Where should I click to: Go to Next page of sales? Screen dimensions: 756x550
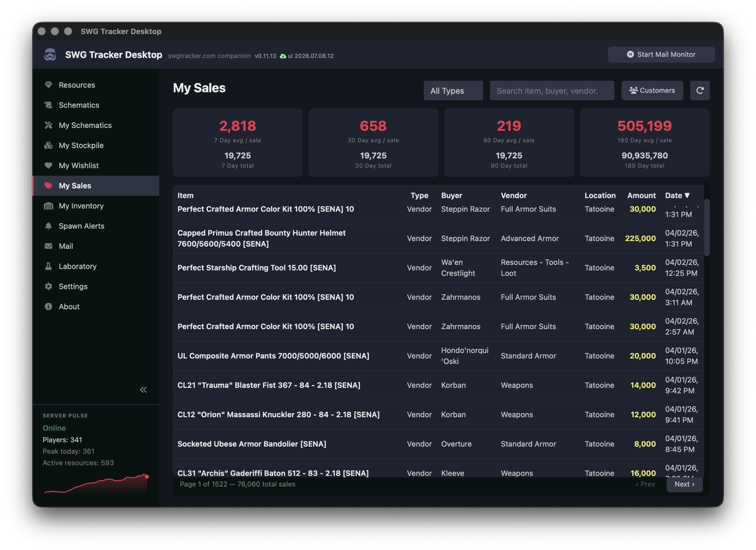coord(684,484)
